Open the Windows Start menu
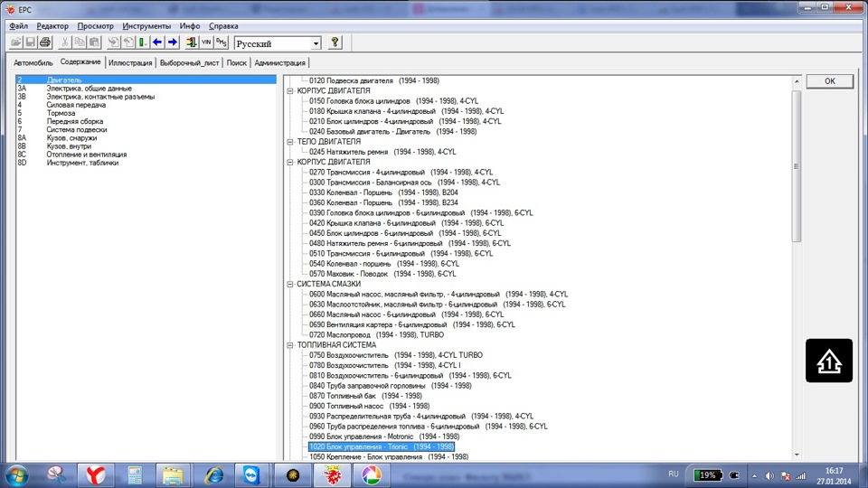Image resolution: width=868 pixels, height=488 pixels. pyautogui.click(x=16, y=475)
